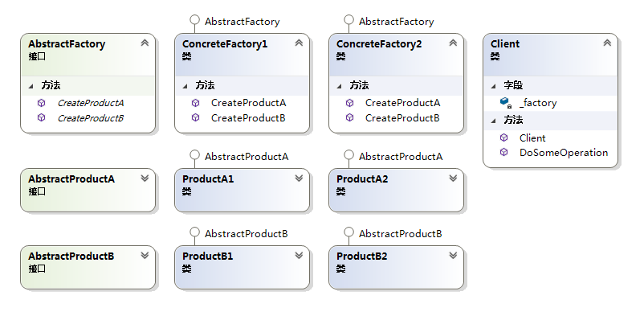Collapse the AbstractFactory interface box
Viewport: 644px width, 312px height.
click(x=145, y=43)
